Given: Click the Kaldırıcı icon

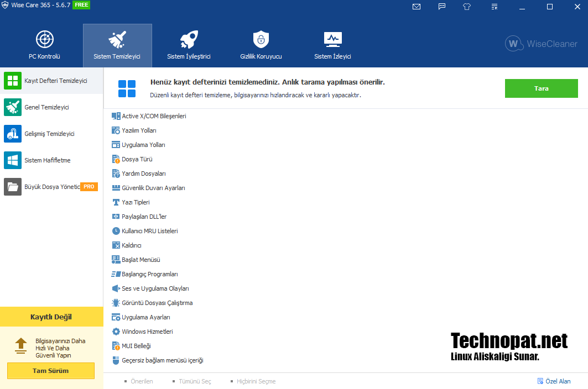Looking at the screenshot, I should 116,245.
